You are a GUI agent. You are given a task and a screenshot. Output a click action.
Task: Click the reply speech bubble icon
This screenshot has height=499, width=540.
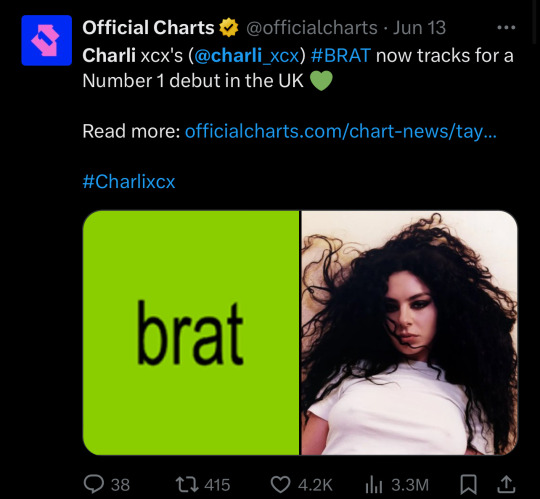[94, 484]
